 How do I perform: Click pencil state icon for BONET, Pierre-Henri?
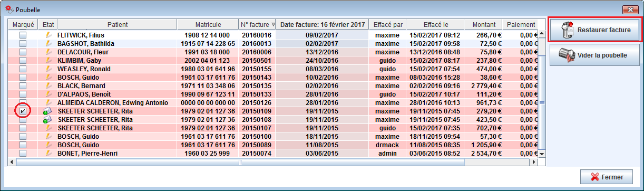[x=48, y=153]
